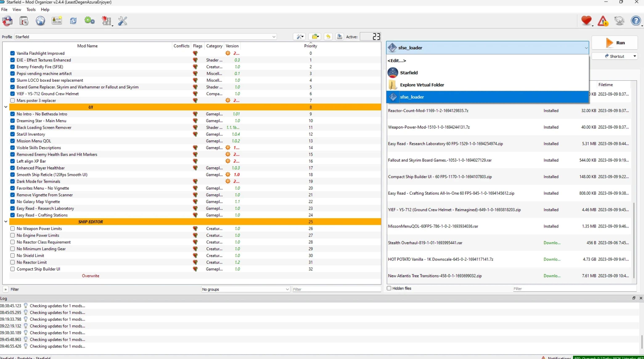Open the Profiles ID card icon

(57, 21)
